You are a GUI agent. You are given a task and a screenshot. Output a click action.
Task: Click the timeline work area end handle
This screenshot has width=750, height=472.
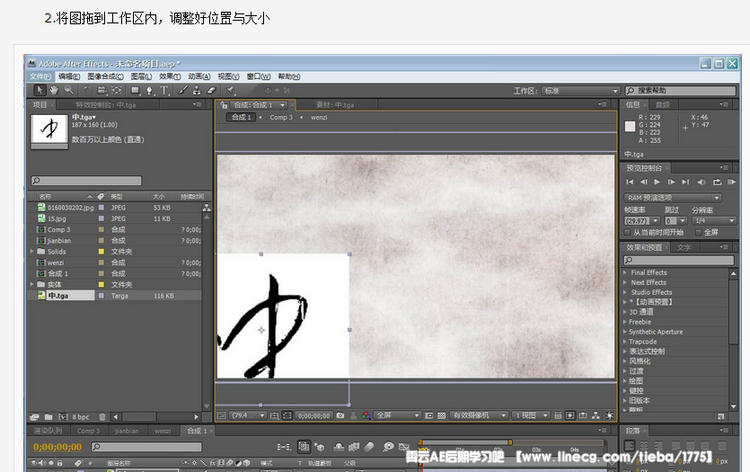click(x=510, y=442)
